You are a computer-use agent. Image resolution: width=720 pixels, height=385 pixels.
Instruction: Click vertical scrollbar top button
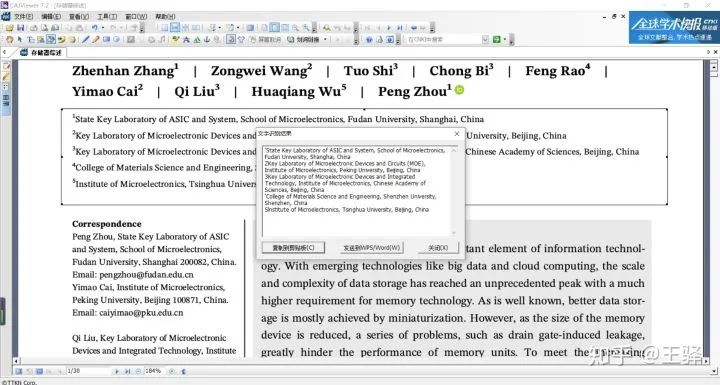[714, 67]
